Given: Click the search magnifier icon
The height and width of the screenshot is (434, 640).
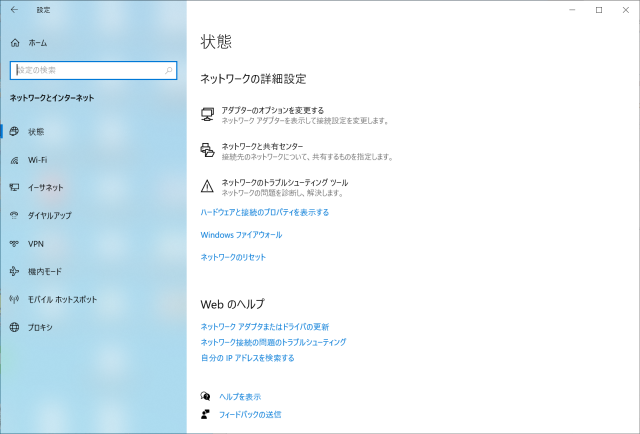Looking at the screenshot, I should pyautogui.click(x=169, y=70).
